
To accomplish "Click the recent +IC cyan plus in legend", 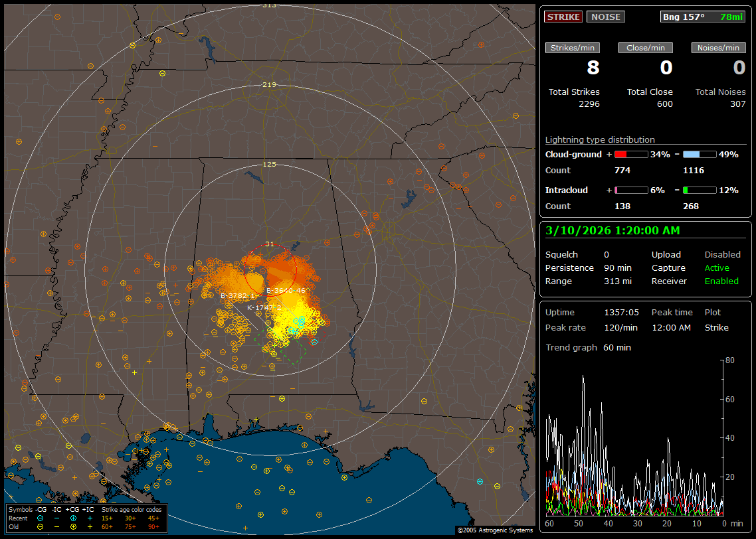I will coord(90,518).
